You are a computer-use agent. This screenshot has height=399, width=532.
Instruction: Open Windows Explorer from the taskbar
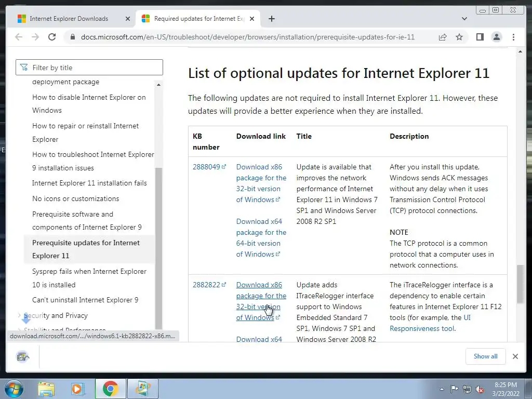point(46,389)
